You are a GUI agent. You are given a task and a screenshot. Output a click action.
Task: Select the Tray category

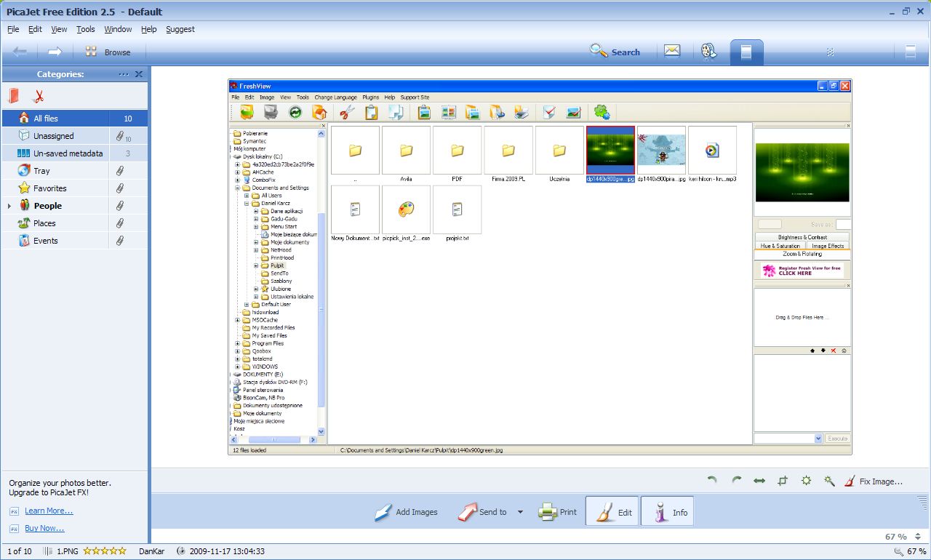click(74, 170)
